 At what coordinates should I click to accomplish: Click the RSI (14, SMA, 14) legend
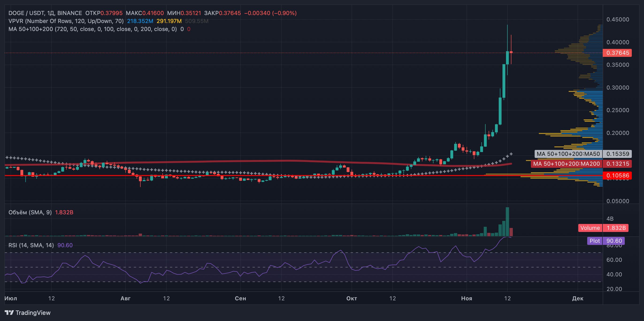click(x=31, y=245)
